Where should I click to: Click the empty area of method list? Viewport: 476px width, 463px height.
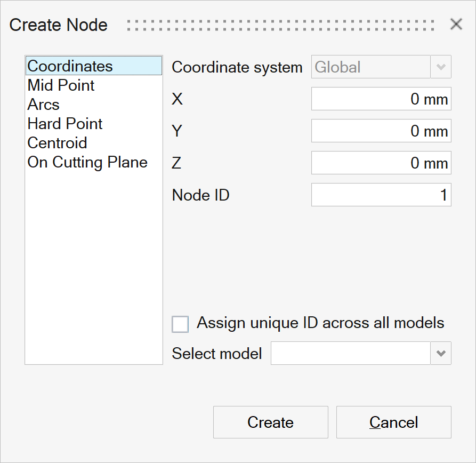pyautogui.click(x=93, y=267)
